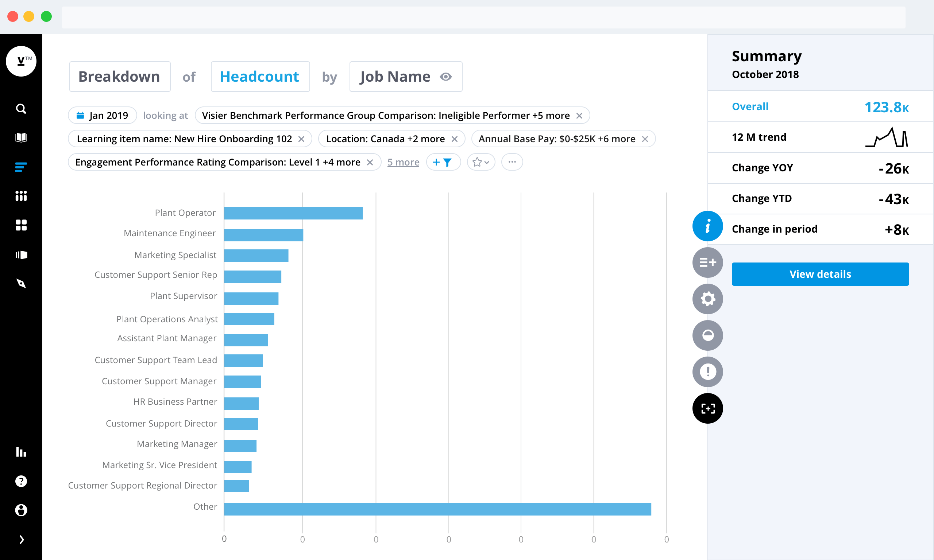Click the half-circle icon button
The height and width of the screenshot is (560, 934).
tap(707, 335)
